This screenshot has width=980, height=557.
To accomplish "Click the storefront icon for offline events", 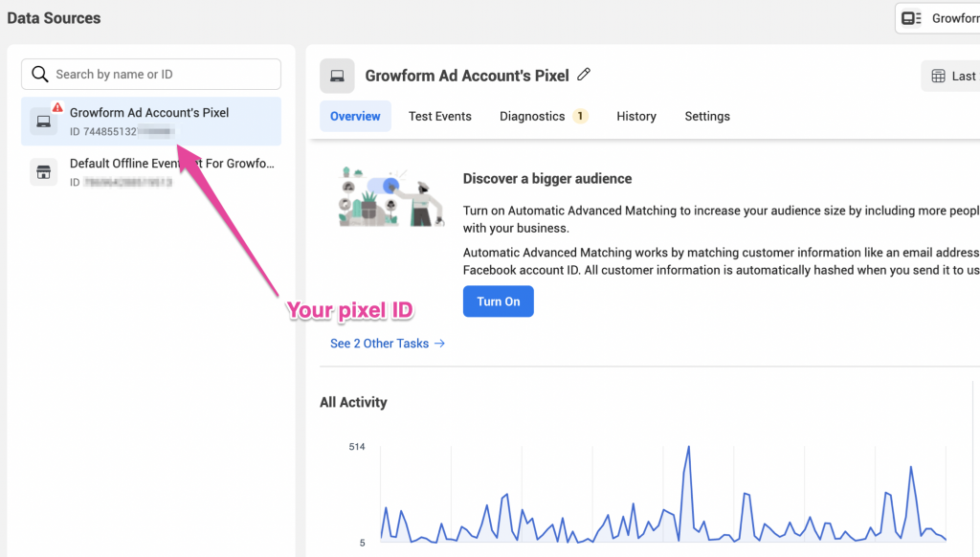I will pyautogui.click(x=44, y=172).
